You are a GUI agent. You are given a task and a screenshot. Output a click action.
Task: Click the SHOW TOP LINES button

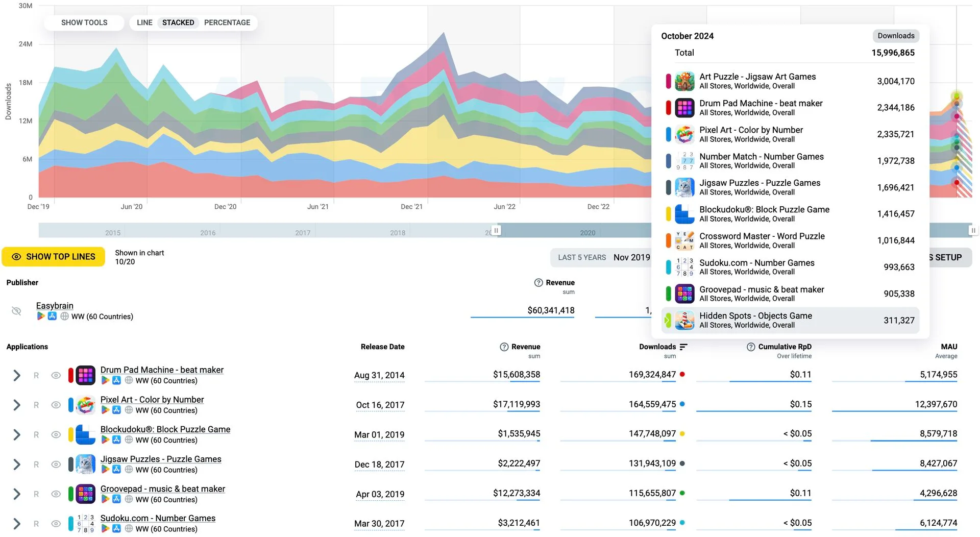point(54,257)
